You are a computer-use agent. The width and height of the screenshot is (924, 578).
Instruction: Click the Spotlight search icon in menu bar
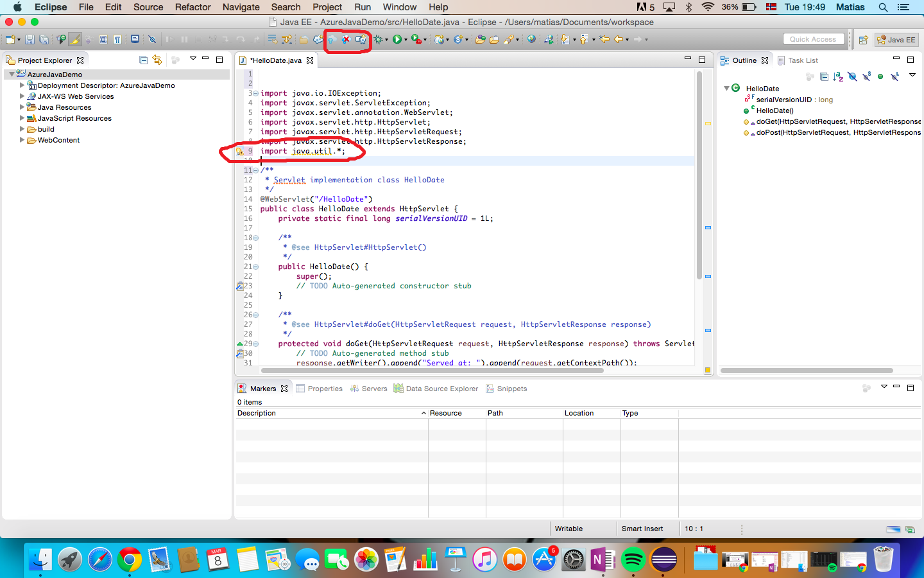tap(883, 7)
